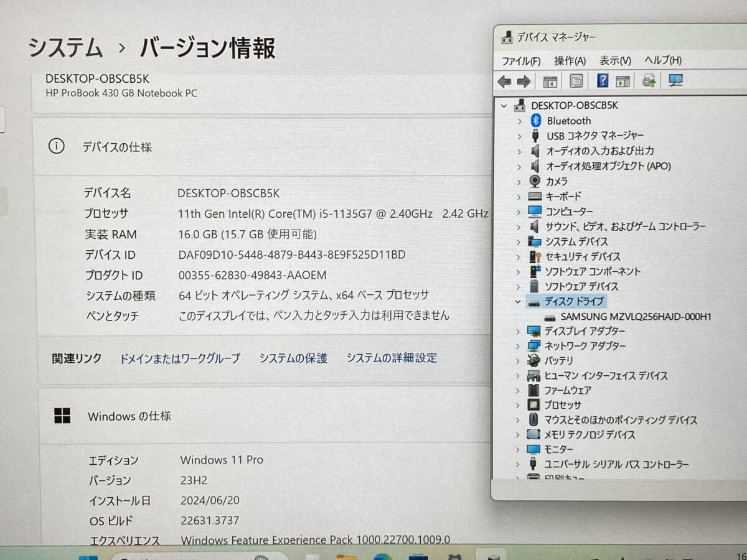Click the Back arrow in Device Manager toolbar
The image size is (747, 560).
[x=505, y=82]
